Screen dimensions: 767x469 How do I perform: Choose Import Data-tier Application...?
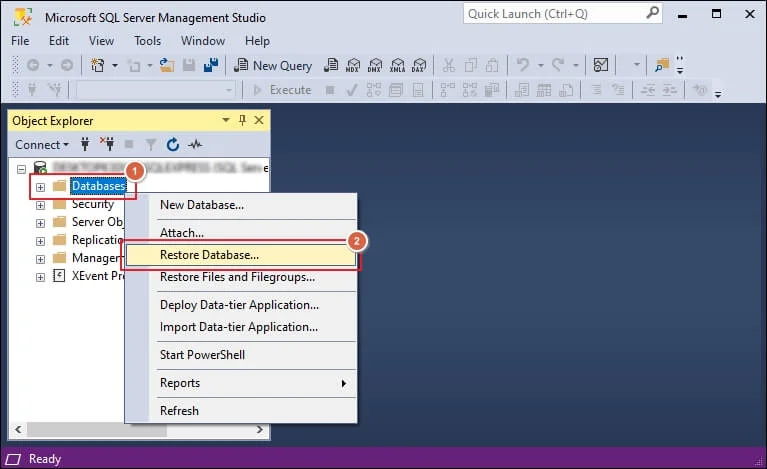(x=242, y=327)
